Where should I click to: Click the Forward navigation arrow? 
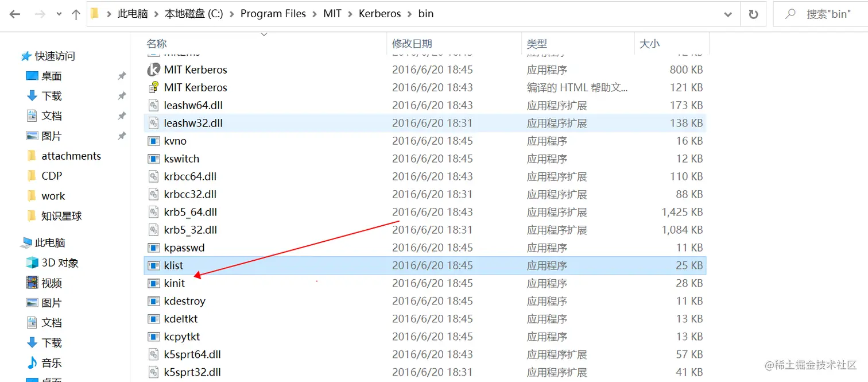point(40,14)
